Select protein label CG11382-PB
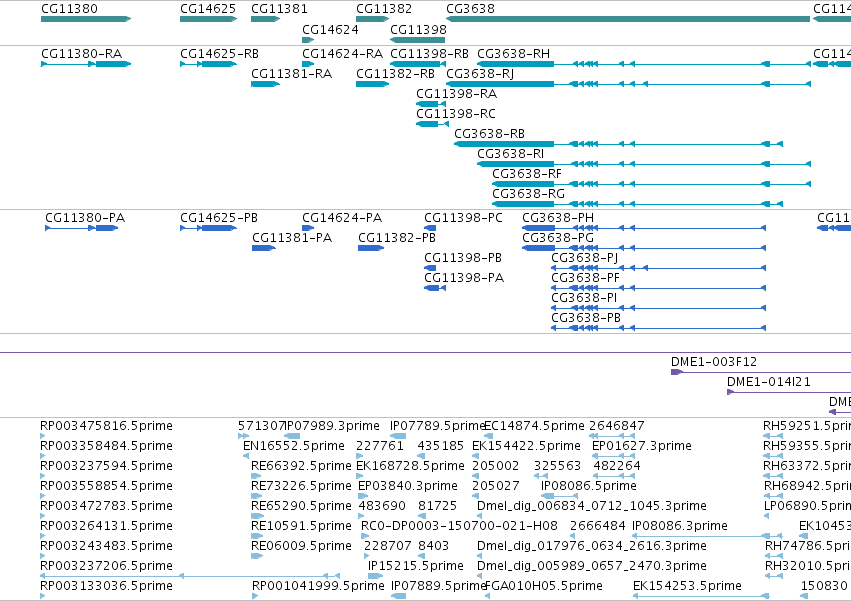This screenshot has height=601, width=851. [x=397, y=238]
